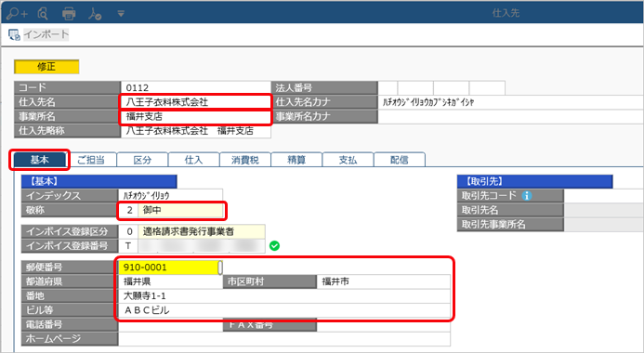Image resolution: width=644 pixels, height=353 pixels.
Task: Click the 電話番号 input field
Action: pyautogui.click(x=170, y=325)
